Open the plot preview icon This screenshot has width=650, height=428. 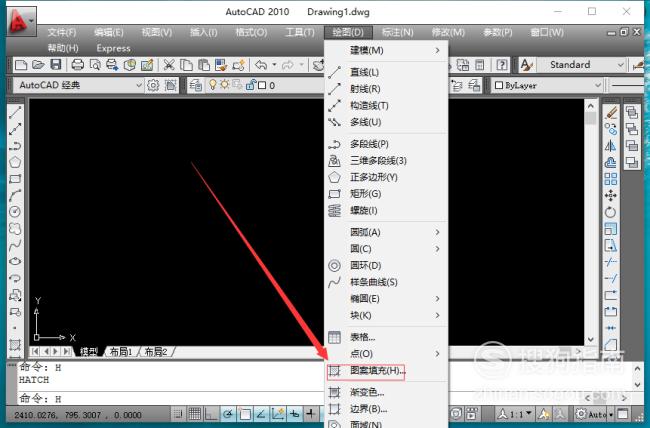click(x=95, y=65)
